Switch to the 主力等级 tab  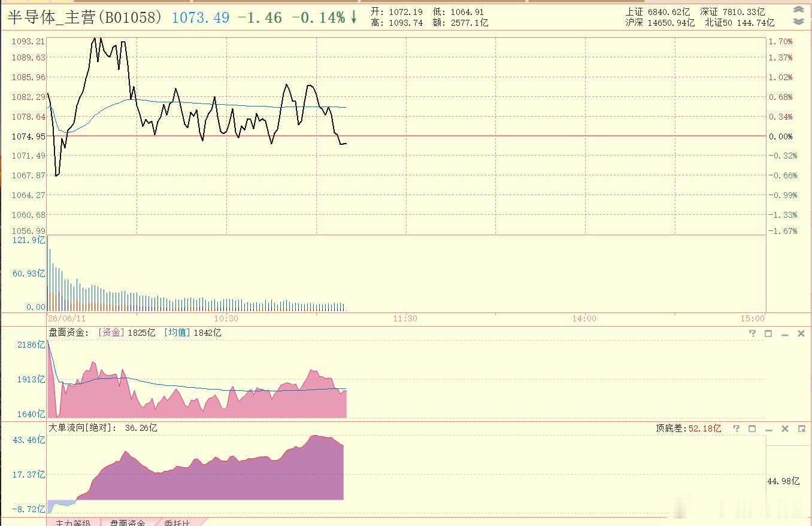[73, 522]
